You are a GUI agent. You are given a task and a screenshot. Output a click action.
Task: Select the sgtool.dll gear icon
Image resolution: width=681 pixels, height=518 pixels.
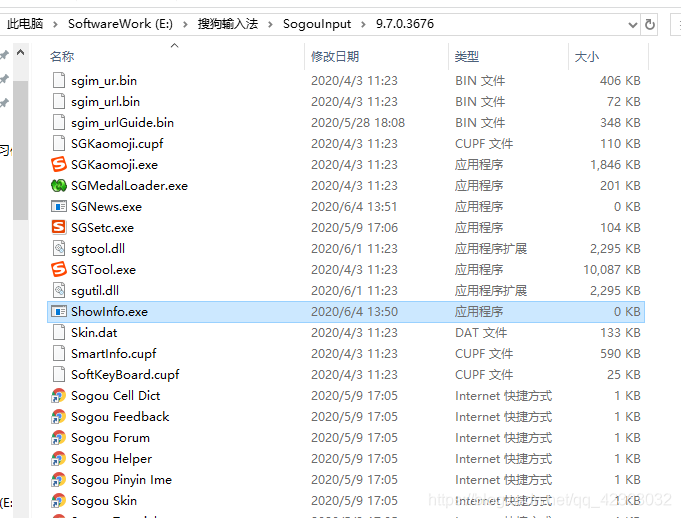59,248
